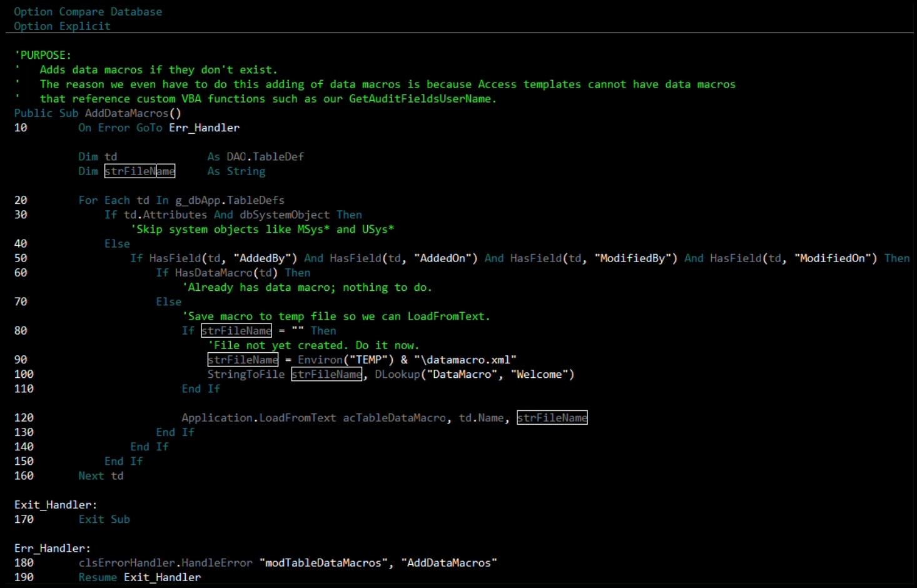Click the highlighted strFileName in the Dim statement
This screenshot has height=588, width=917.
(x=139, y=171)
